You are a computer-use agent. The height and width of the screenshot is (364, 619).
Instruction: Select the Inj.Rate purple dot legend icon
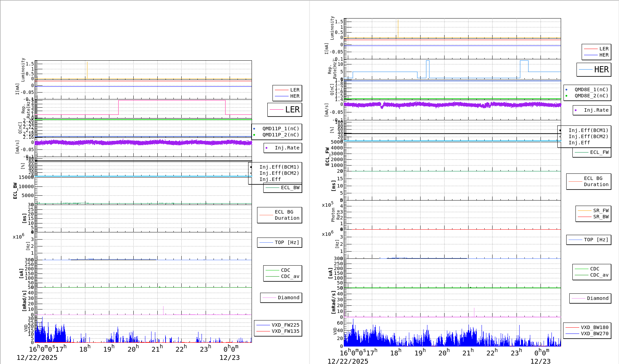point(267,148)
